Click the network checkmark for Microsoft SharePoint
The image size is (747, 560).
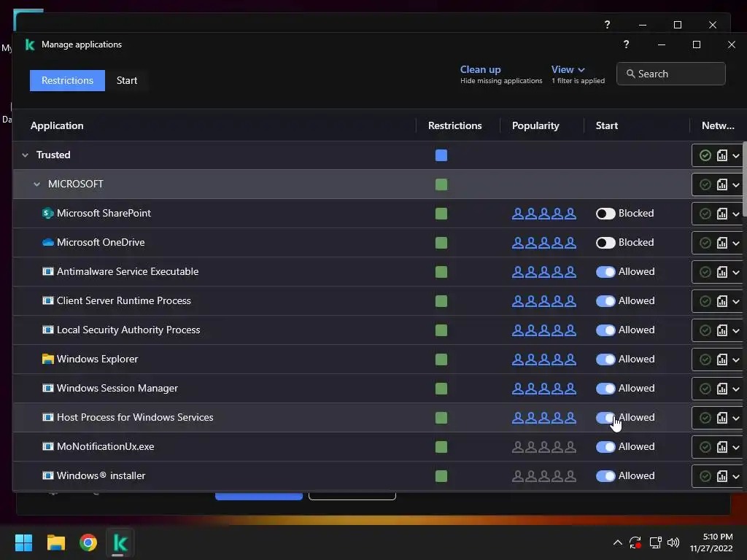705,214
